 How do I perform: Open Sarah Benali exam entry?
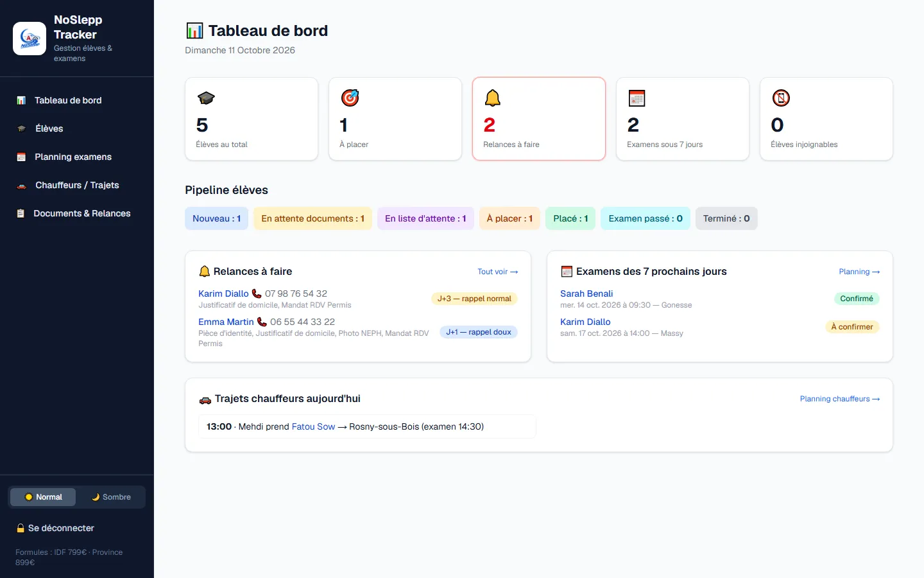(x=586, y=293)
